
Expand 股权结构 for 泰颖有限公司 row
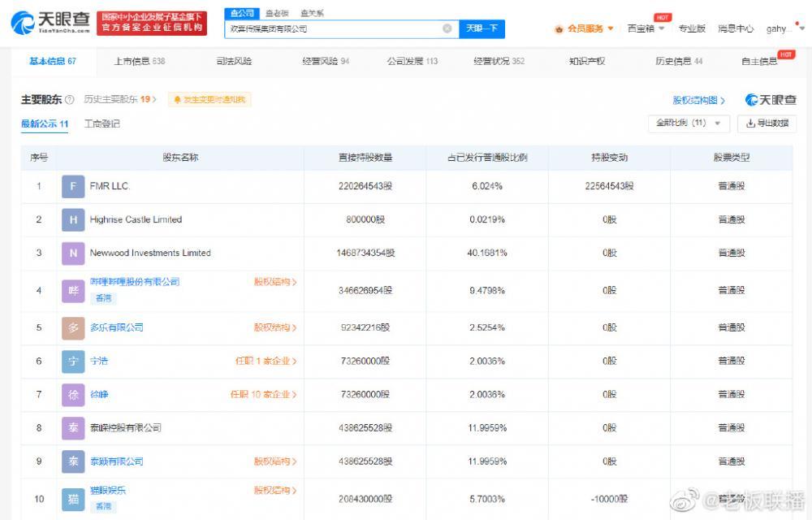coord(275,461)
